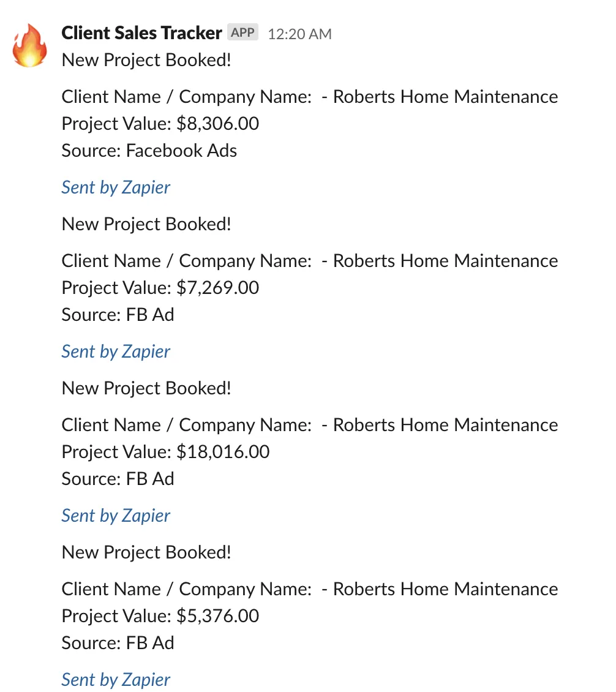This screenshot has width=616, height=692.
Task: Click Roberts Home Maintenance in first message
Action: click(x=445, y=97)
